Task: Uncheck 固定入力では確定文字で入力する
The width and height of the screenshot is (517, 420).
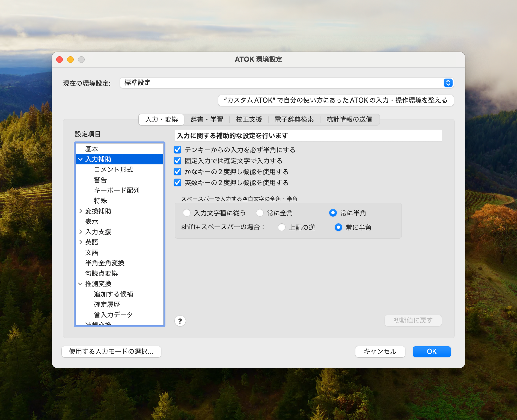Action: (177, 161)
